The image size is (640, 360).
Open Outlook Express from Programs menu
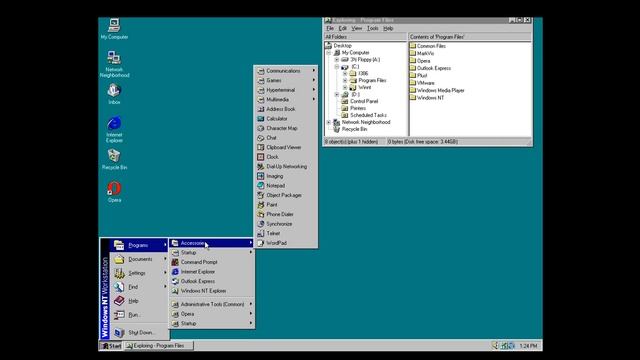211,281
